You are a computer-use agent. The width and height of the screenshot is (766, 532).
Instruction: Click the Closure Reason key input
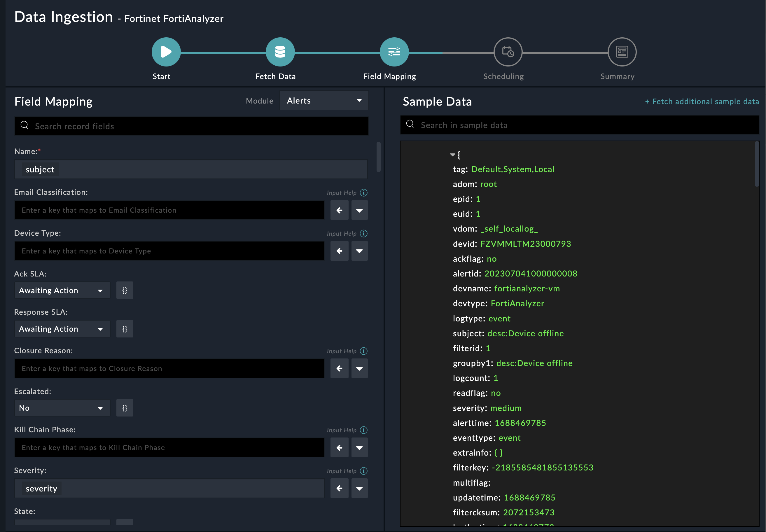(x=169, y=369)
